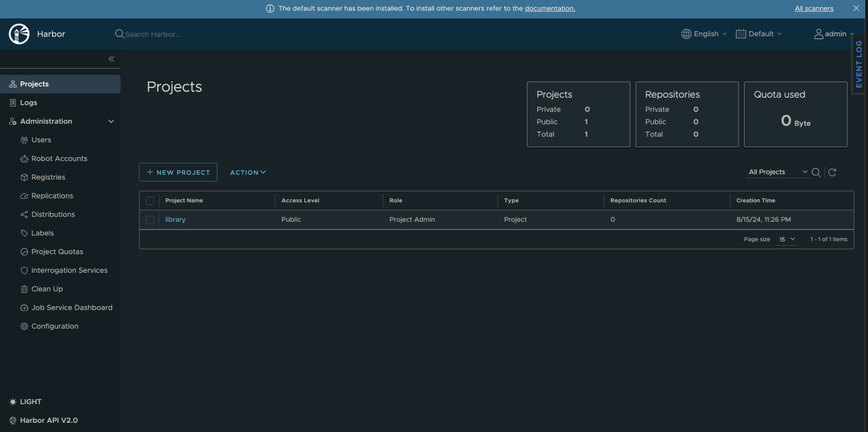The width and height of the screenshot is (868, 432).
Task: Click the Registries cube icon
Action: tap(24, 178)
